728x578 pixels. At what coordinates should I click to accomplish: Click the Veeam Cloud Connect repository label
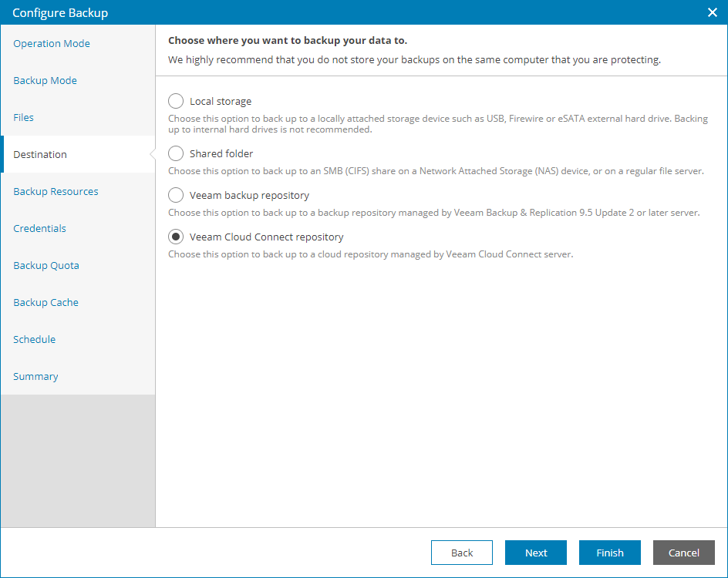266,237
